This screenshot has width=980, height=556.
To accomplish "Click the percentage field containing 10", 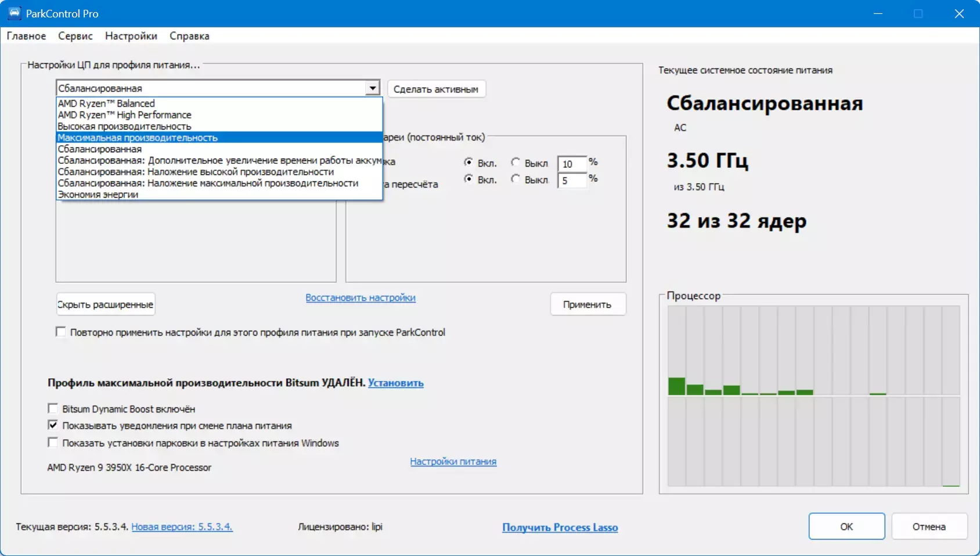I will pos(572,164).
